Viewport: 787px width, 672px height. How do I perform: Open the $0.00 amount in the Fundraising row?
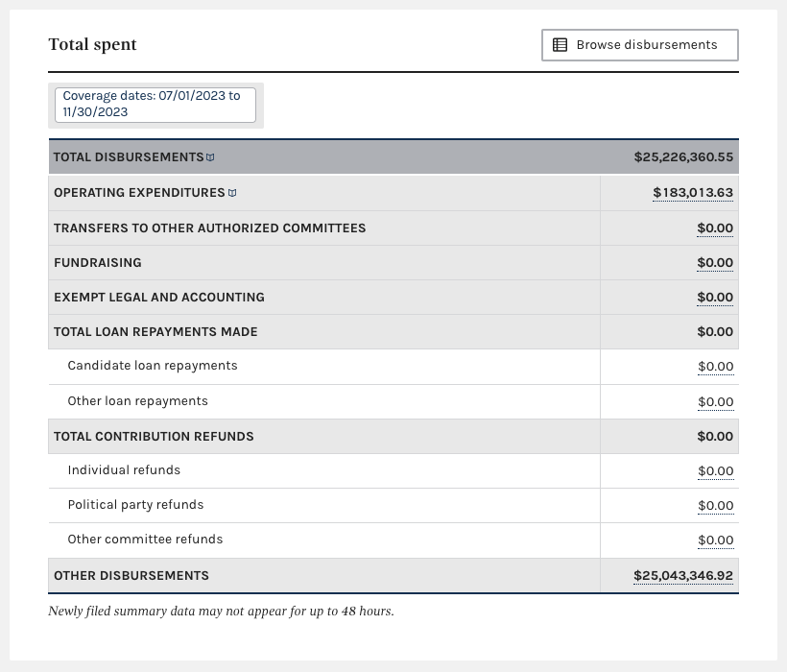(x=715, y=263)
